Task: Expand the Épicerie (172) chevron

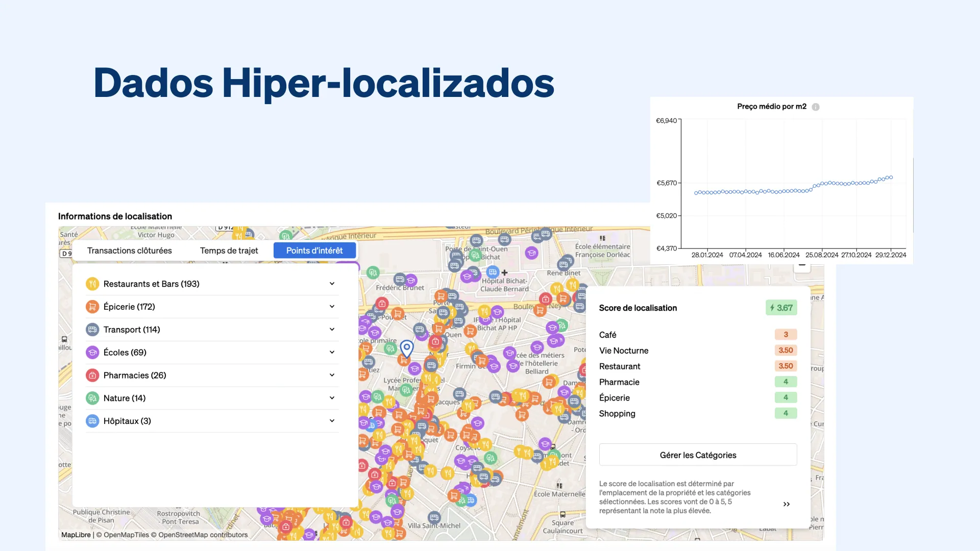Action: 332,307
